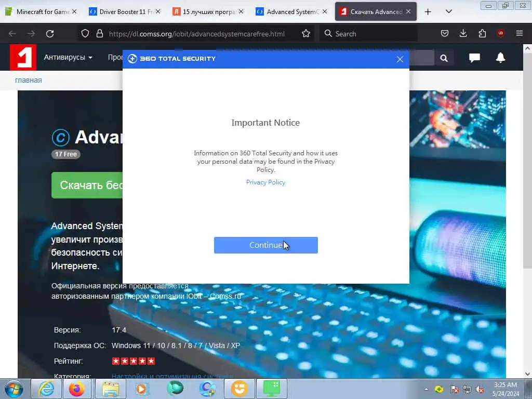
Task: Click the 360 Total Security logo icon
Action: point(132,59)
